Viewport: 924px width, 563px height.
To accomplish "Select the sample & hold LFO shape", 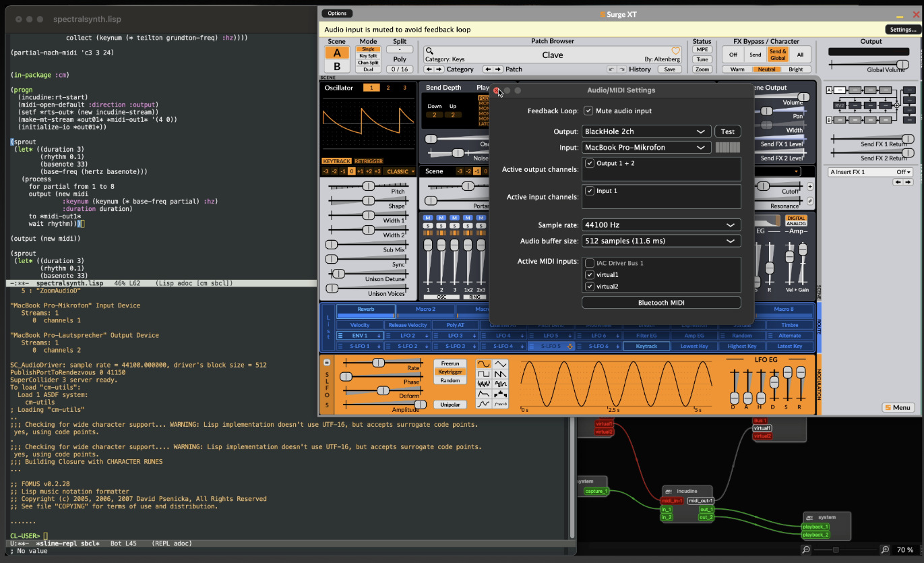I will [499, 384].
